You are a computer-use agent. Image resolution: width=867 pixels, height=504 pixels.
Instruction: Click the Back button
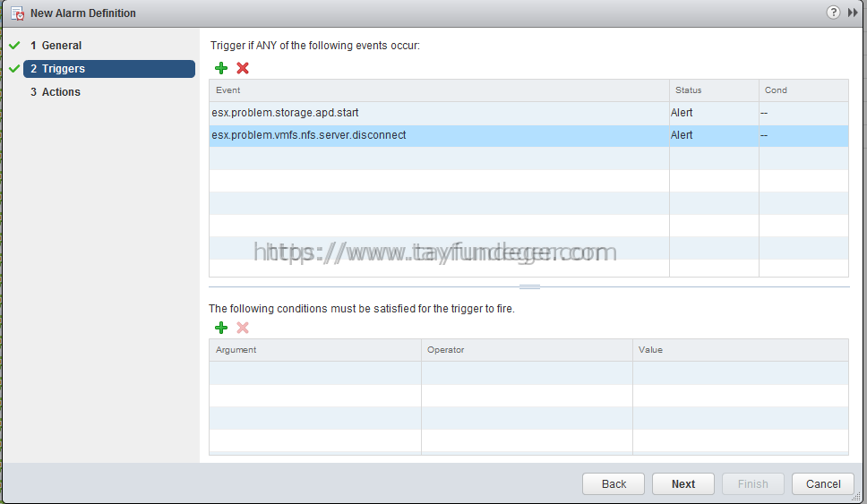614,483
